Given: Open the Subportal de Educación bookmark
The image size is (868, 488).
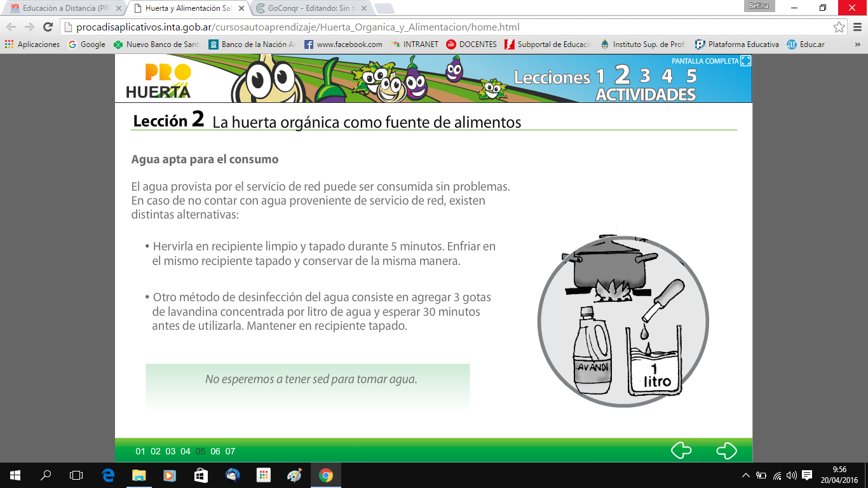Looking at the screenshot, I should pos(548,44).
